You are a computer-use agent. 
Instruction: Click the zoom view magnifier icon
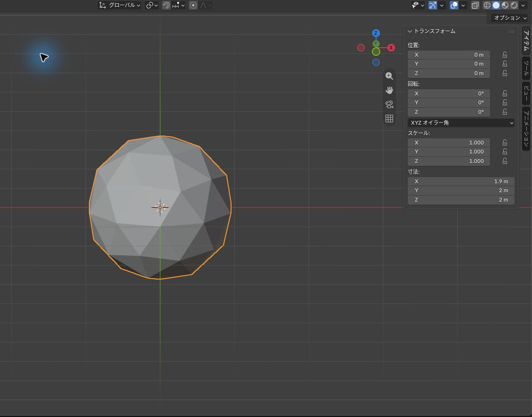click(389, 76)
